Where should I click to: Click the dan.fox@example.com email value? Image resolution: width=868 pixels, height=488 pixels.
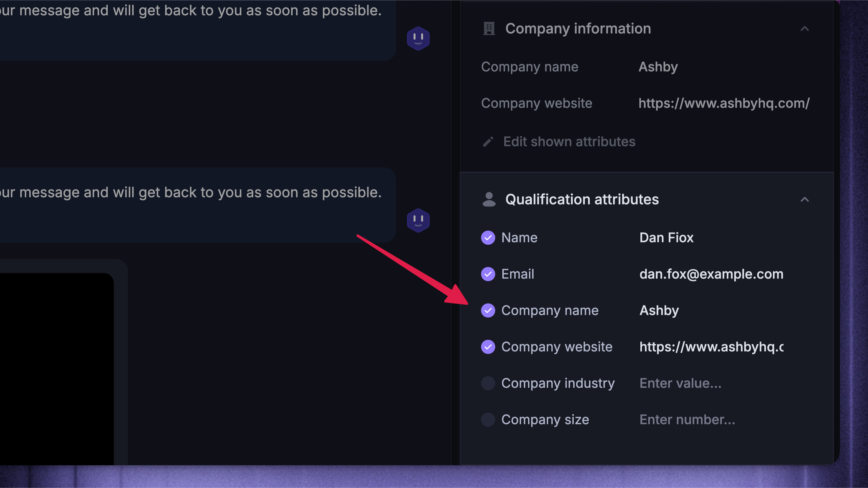point(711,274)
